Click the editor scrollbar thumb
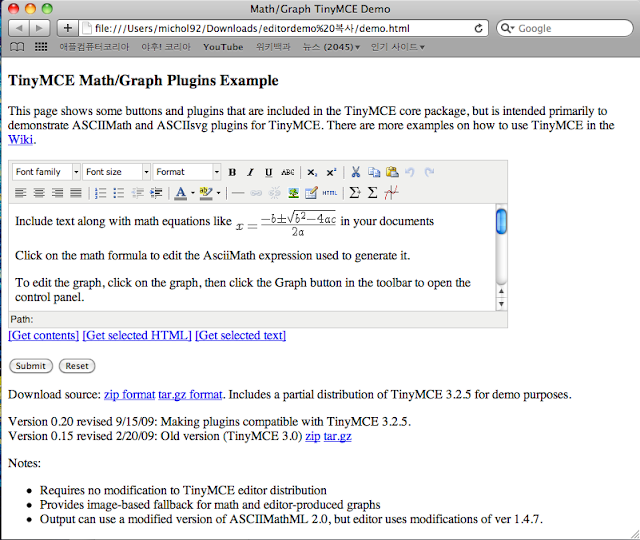This screenshot has width=640, height=540. click(501, 221)
